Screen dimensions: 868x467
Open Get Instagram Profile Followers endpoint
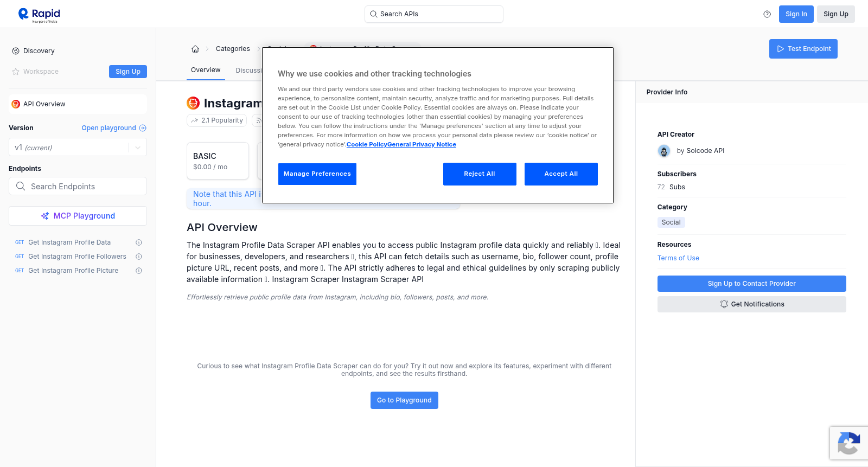(77, 257)
